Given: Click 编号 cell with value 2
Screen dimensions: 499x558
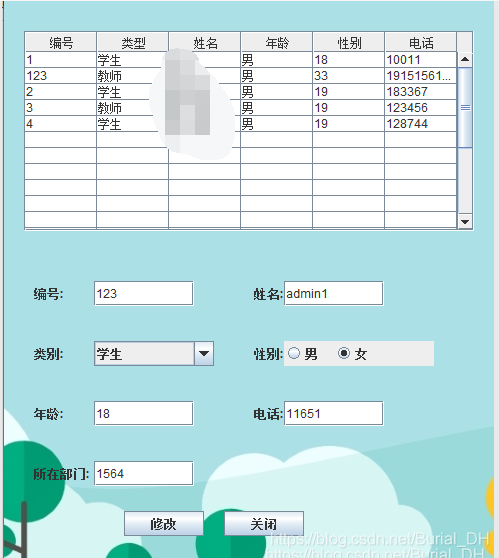Looking at the screenshot, I should [x=61, y=92].
